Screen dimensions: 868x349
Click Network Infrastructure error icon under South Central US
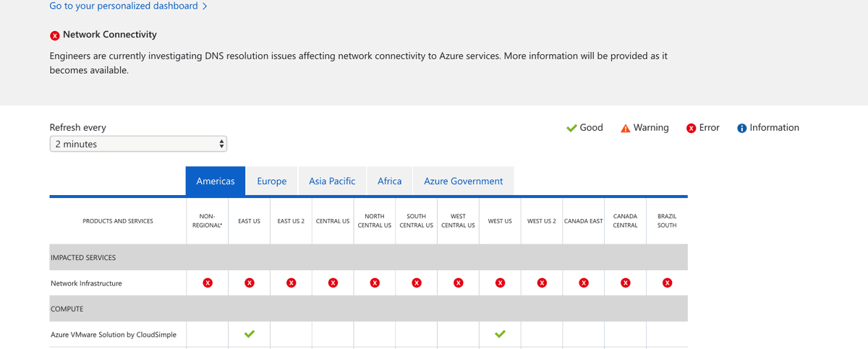click(417, 283)
